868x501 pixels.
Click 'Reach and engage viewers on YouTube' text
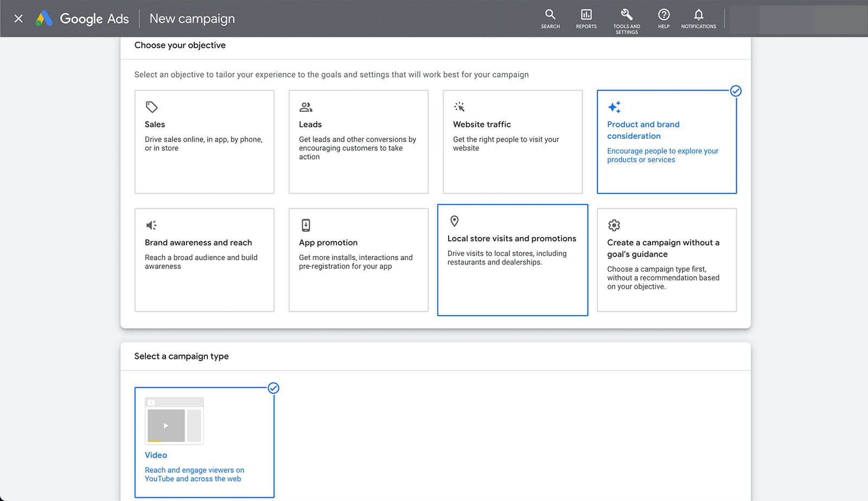pyautogui.click(x=194, y=474)
